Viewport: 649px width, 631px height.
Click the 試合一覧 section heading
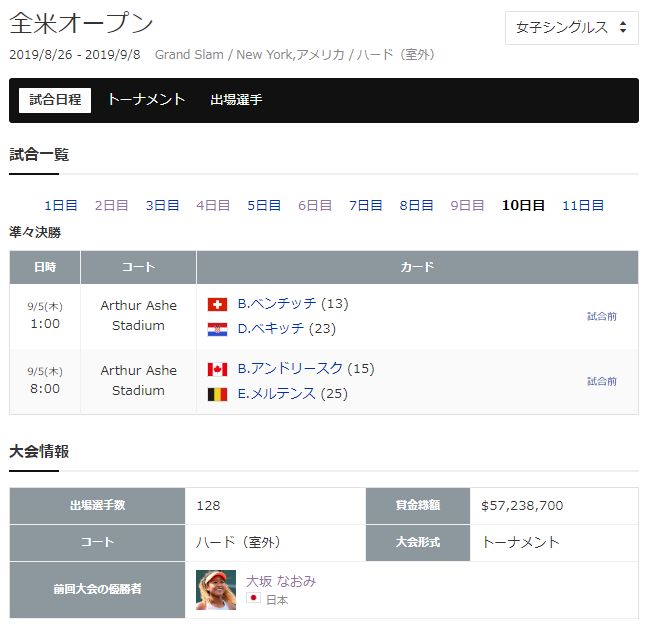pyautogui.click(x=39, y=155)
